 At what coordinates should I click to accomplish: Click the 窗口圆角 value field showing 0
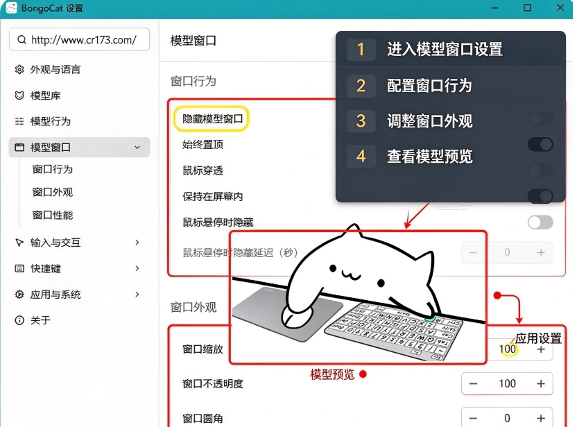pos(507,418)
